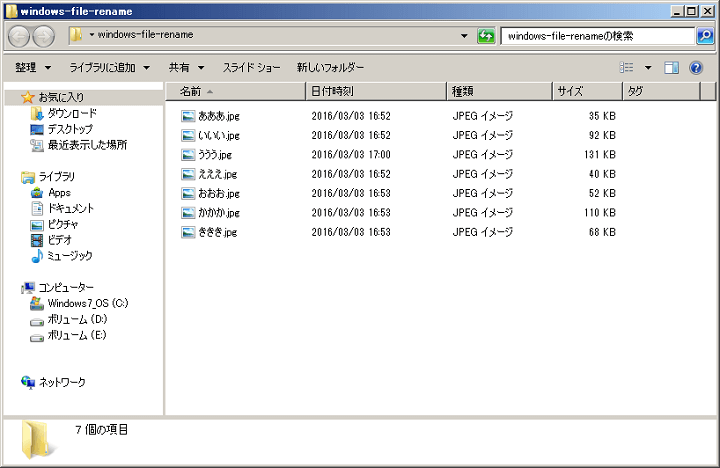
Task: Sort by the タグ column header
Action: click(662, 91)
